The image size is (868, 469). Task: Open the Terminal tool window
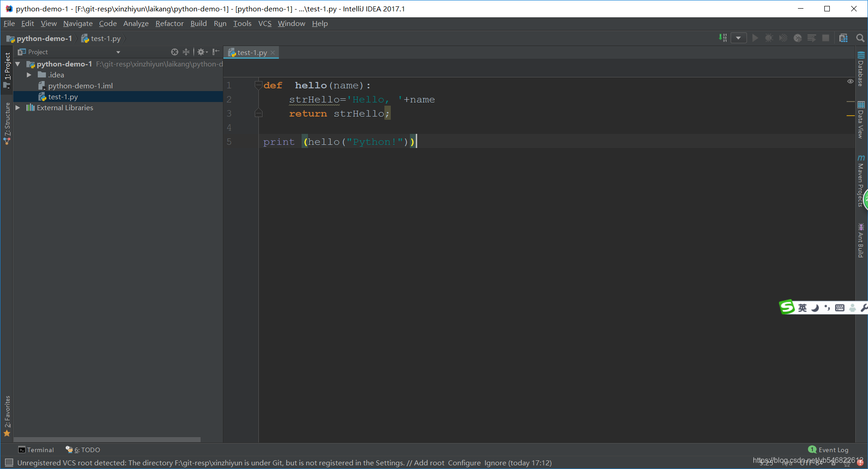coord(36,450)
